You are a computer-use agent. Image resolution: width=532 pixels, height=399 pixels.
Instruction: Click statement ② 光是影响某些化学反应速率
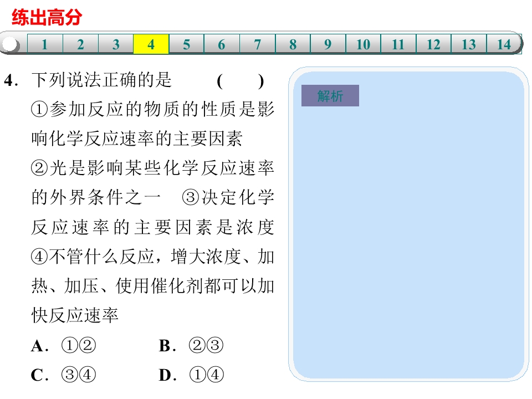152,168
